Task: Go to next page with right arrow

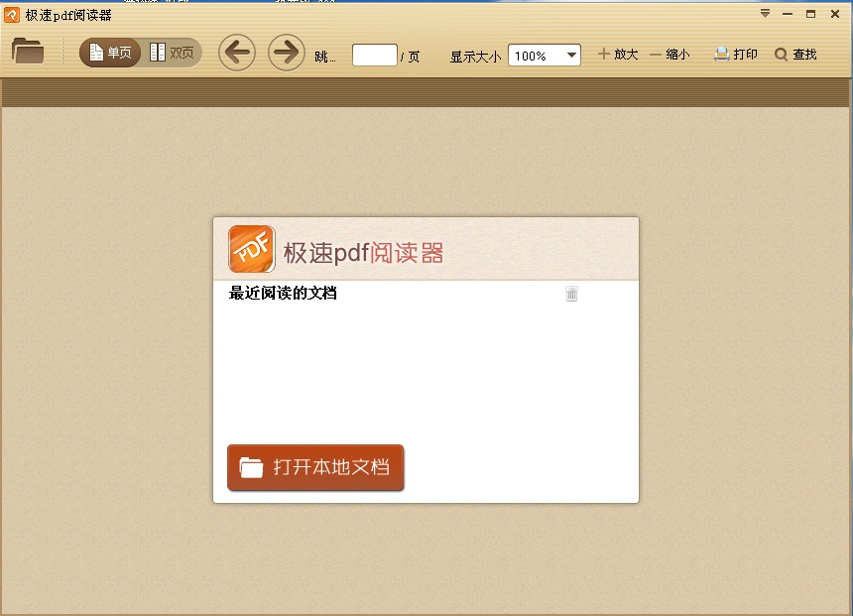Action: [286, 53]
